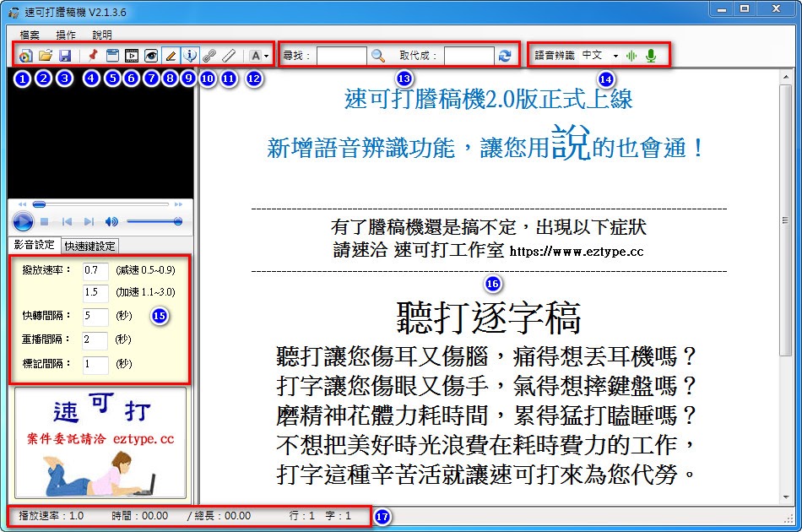This screenshot has width=802, height=532.
Task: Click the editor vertical scrollbar thumb
Action: (x=786, y=220)
